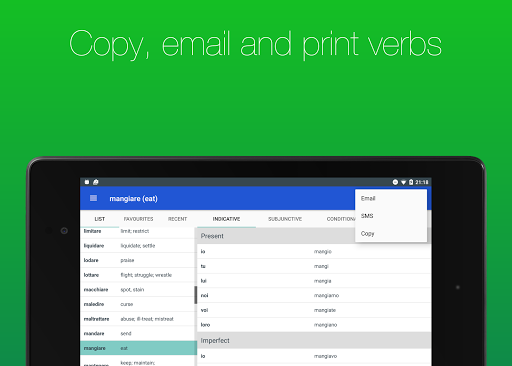The width and height of the screenshot is (512, 366).
Task: Select the verb lottare in the list
Action: point(137,275)
